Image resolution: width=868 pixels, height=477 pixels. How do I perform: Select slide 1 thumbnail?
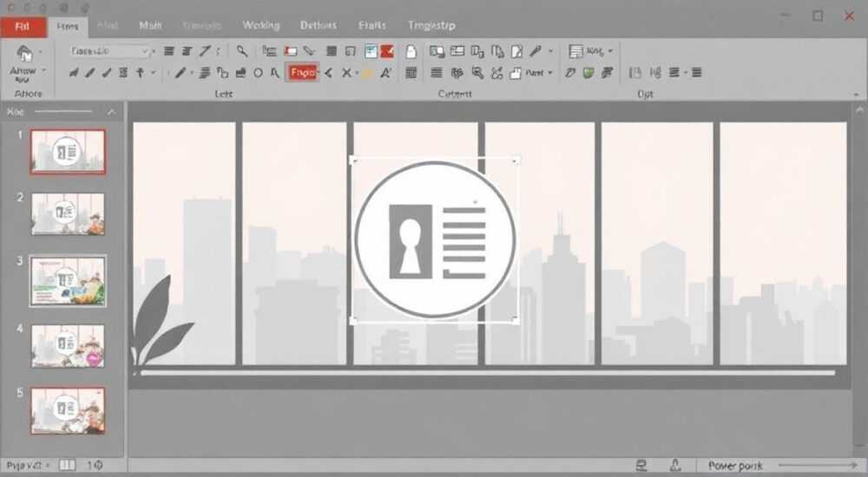pyautogui.click(x=68, y=152)
